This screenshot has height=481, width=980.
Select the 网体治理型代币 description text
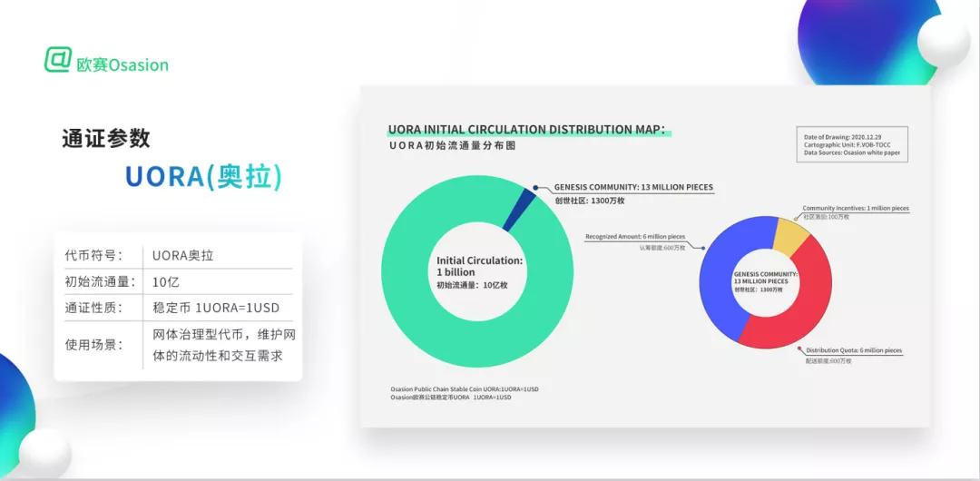[x=224, y=345]
